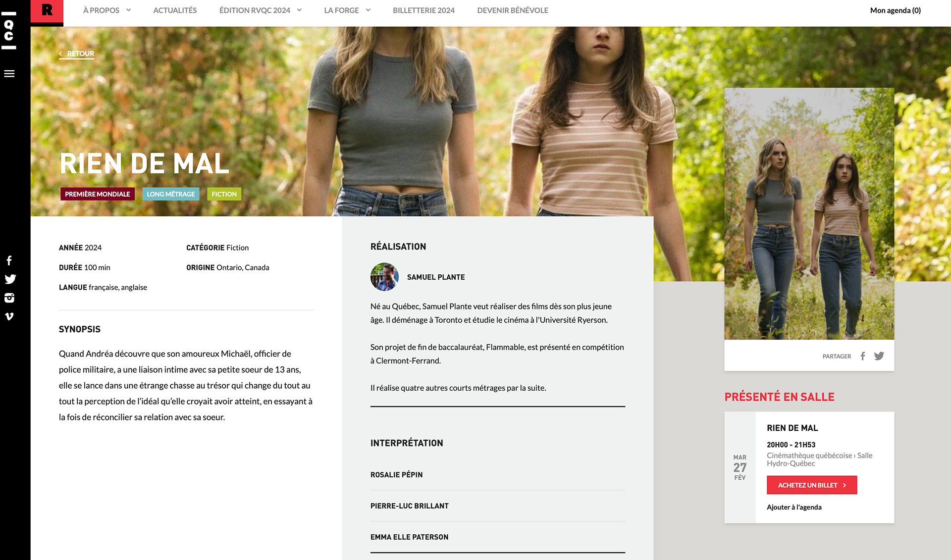
Task: Open the sidebar hamburger menu
Action: 9,74
